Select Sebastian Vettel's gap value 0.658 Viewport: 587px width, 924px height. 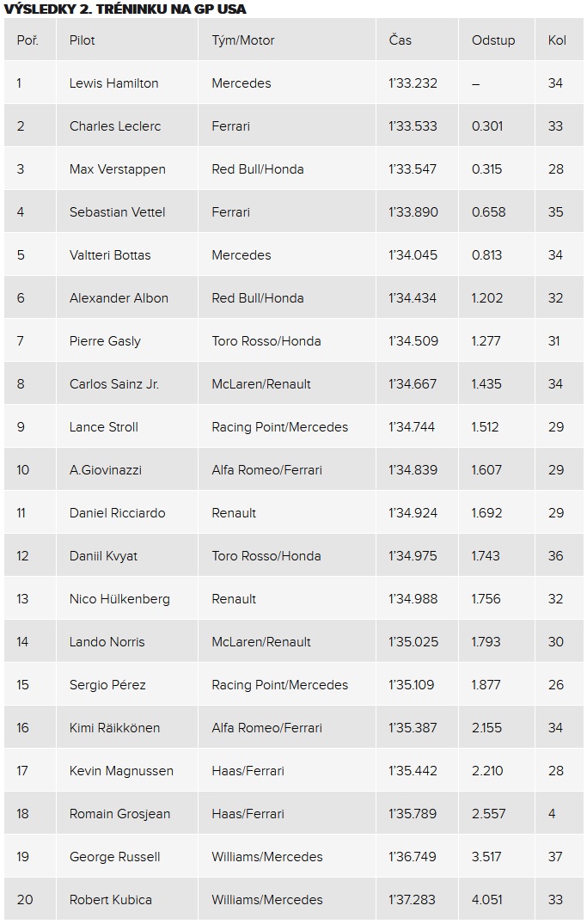(488, 212)
